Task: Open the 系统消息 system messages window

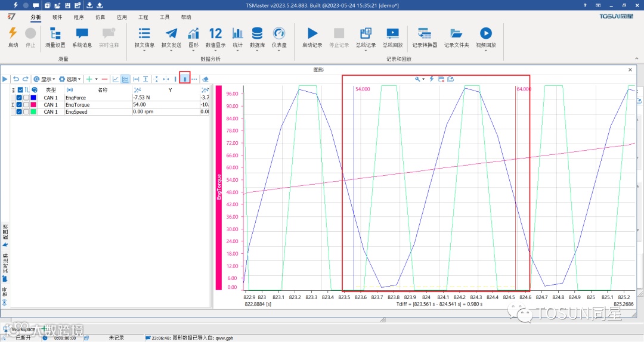Action: pyautogui.click(x=82, y=34)
